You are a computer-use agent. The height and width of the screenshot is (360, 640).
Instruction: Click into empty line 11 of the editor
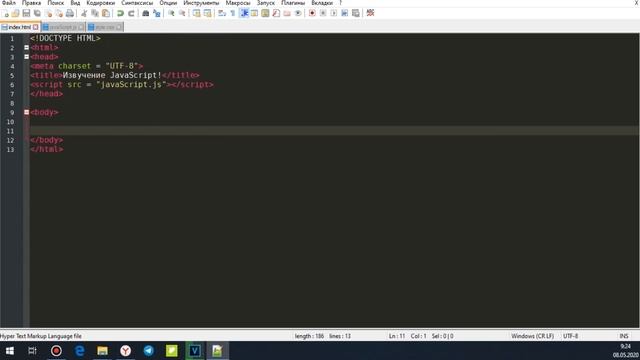coord(334,131)
